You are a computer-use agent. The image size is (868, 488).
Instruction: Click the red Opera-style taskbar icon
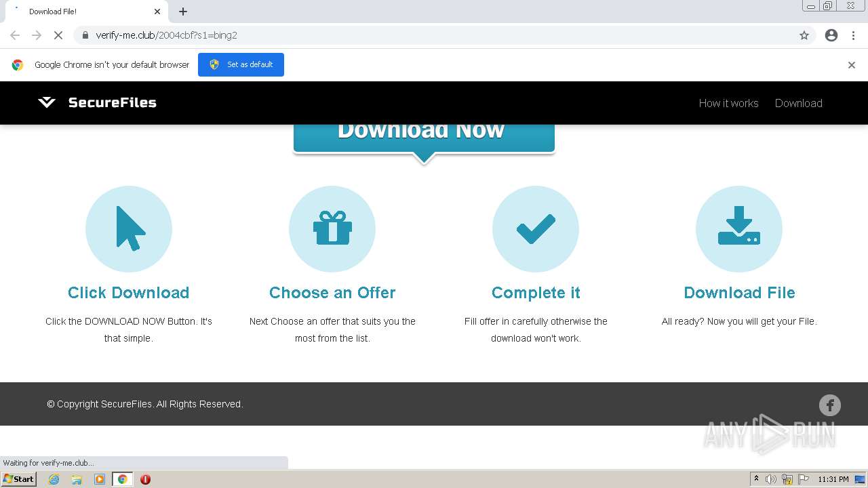click(145, 479)
